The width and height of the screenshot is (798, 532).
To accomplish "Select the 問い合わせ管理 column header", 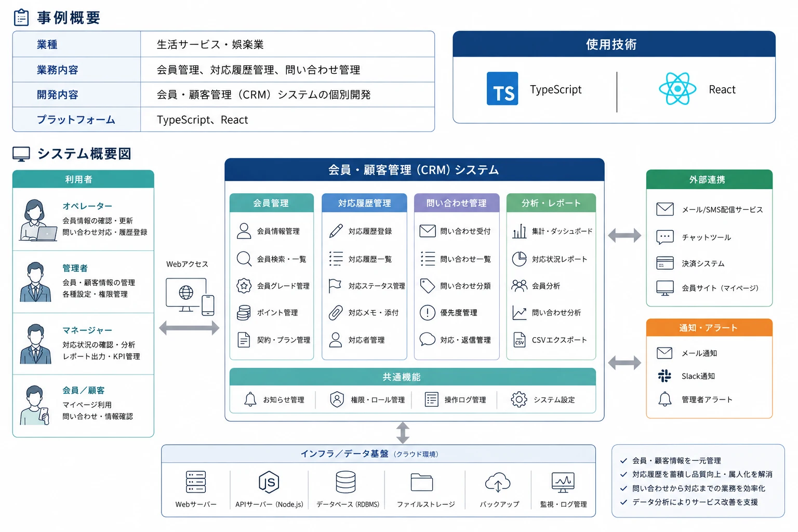I will [457, 203].
